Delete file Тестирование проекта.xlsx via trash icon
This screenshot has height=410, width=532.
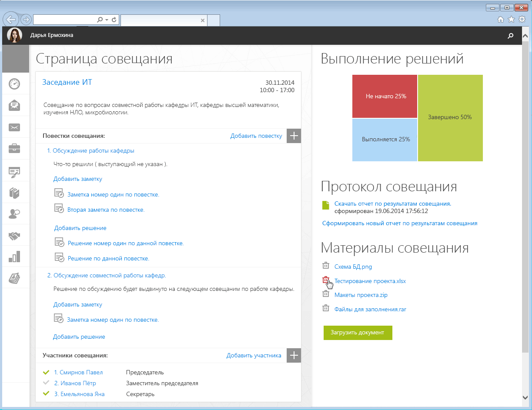[325, 280]
